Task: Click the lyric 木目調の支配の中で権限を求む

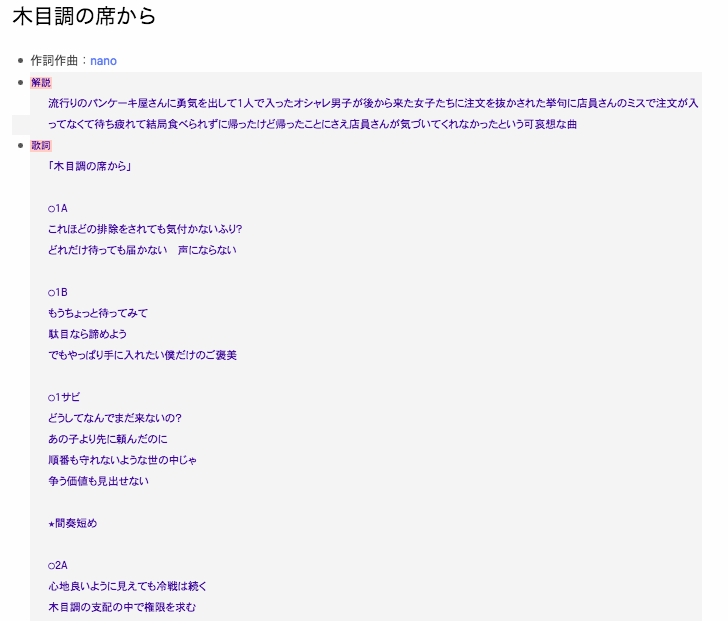Action: [x=122, y=607]
